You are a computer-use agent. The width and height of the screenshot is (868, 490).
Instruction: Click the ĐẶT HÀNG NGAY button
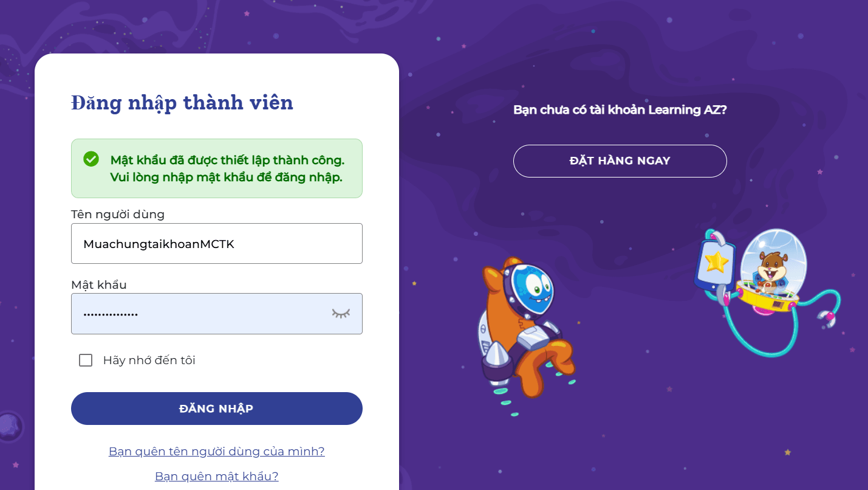[x=620, y=160]
